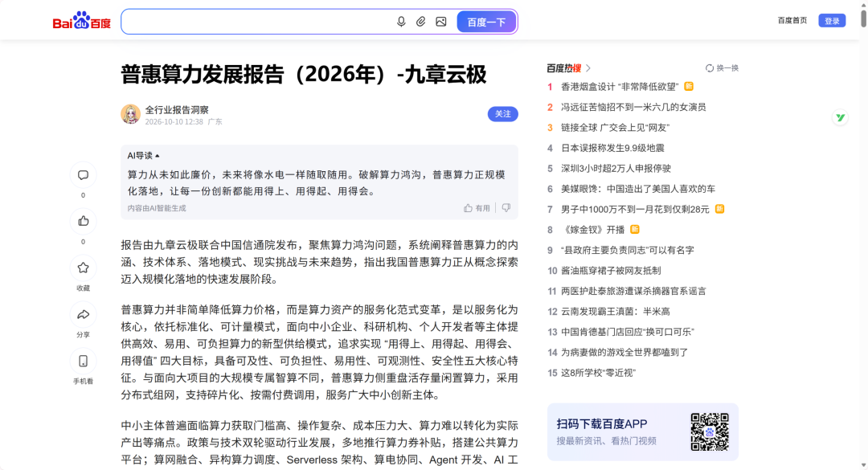Open 手机看 phone icon

point(83,361)
